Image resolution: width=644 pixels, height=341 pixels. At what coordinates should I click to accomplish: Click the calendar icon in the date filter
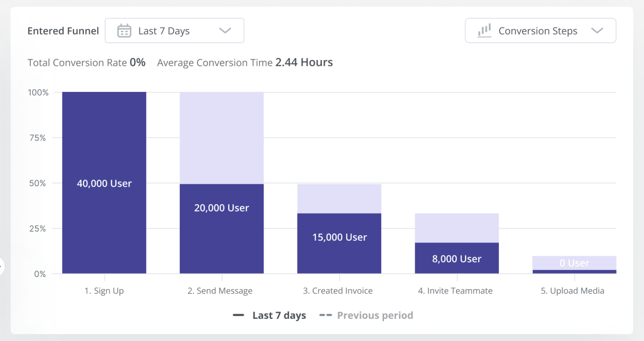(x=124, y=30)
